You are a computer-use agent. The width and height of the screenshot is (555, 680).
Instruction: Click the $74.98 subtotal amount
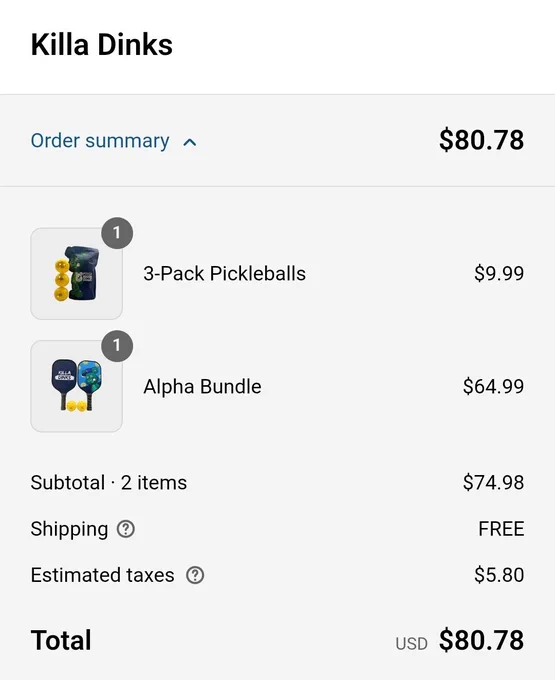coord(493,483)
